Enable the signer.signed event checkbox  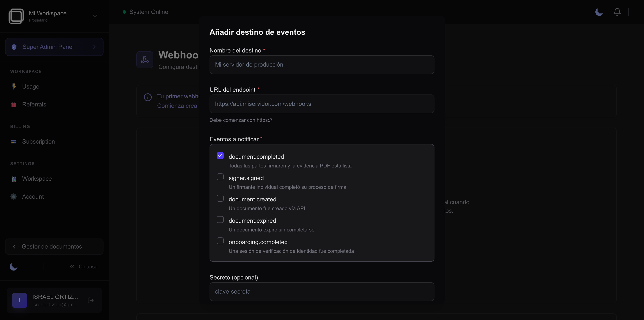220,177
